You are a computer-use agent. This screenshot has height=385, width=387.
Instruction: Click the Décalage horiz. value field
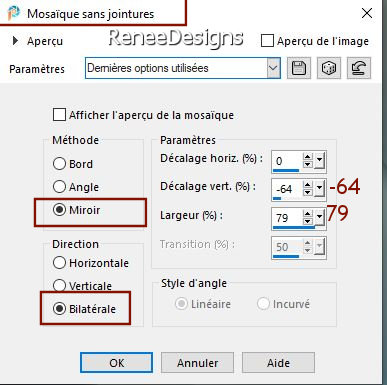[288, 161]
